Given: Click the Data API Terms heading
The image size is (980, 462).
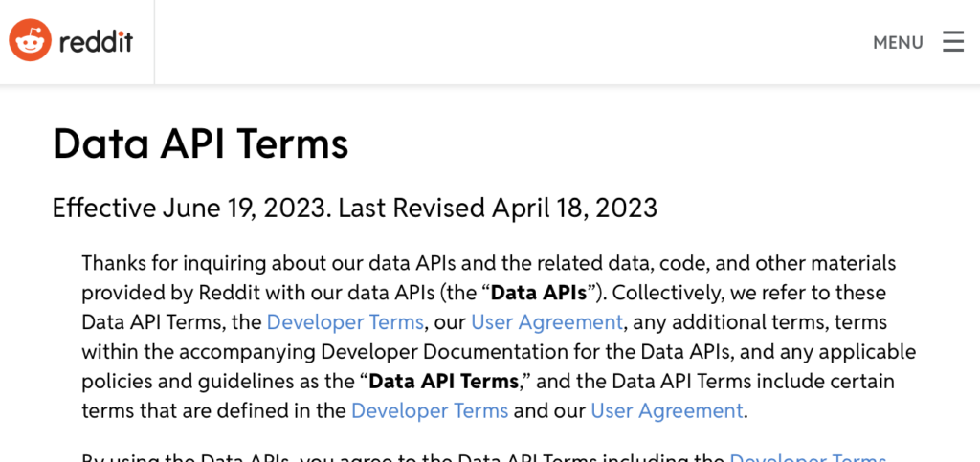Looking at the screenshot, I should (x=201, y=143).
